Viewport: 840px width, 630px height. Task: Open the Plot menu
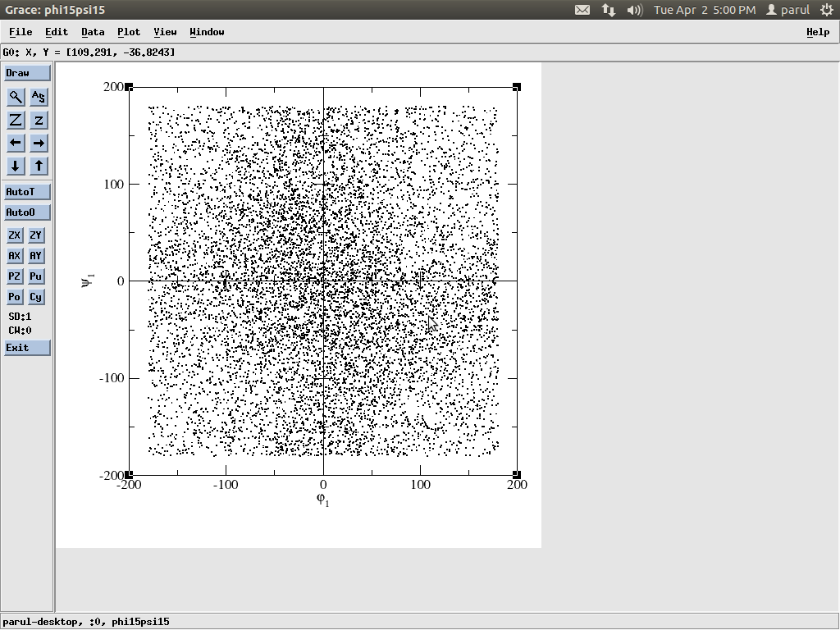(x=129, y=32)
